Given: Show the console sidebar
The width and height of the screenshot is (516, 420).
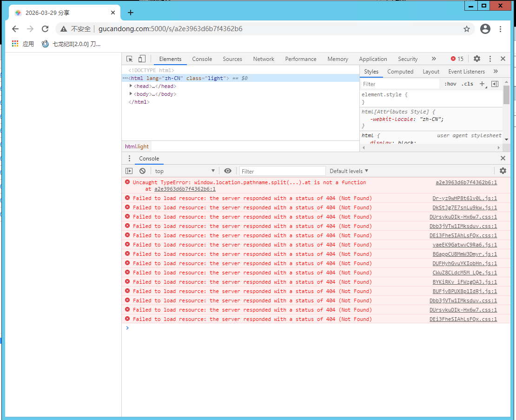Looking at the screenshot, I should 129,171.
